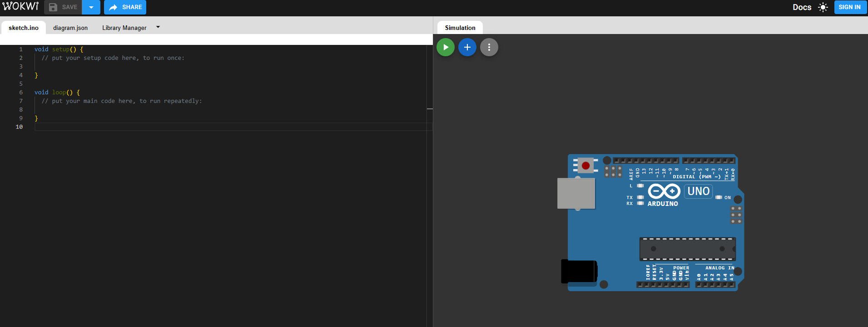Open the Library Manager tab

tap(124, 28)
